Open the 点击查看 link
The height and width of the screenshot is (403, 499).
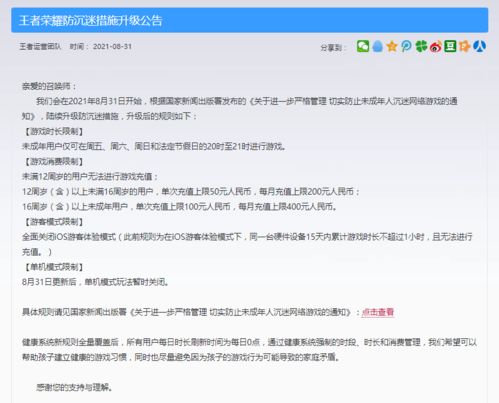[x=378, y=312]
